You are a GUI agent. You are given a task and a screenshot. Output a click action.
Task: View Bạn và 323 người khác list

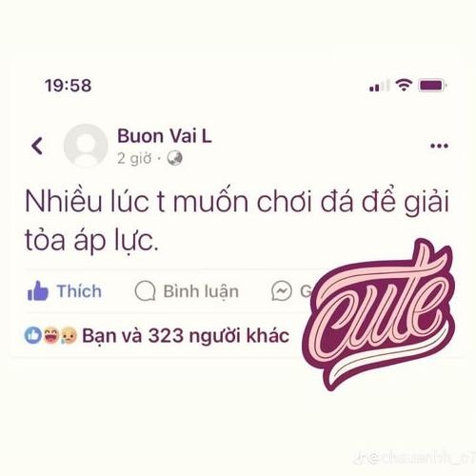pos(186,336)
